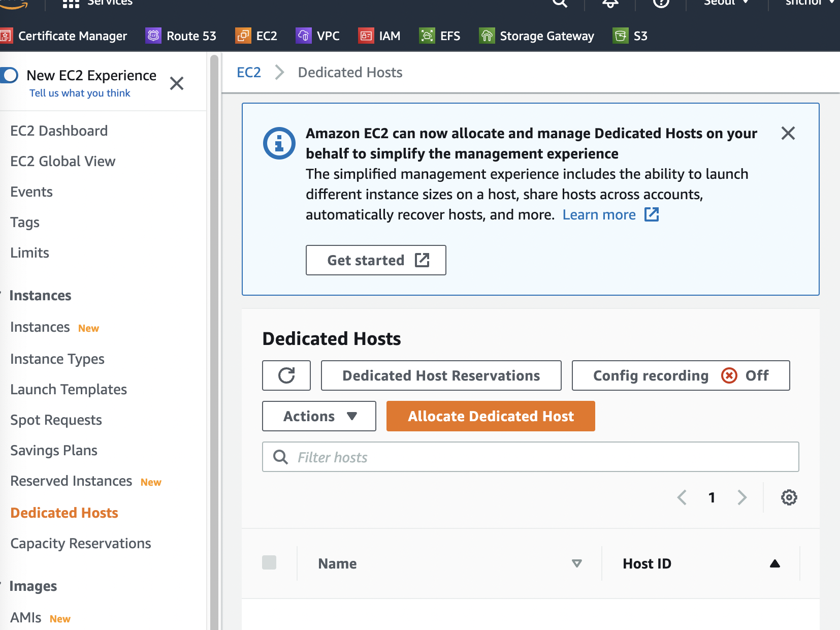Open EC2 service shortcut in the top bar
The width and height of the screenshot is (840, 630).
[256, 36]
